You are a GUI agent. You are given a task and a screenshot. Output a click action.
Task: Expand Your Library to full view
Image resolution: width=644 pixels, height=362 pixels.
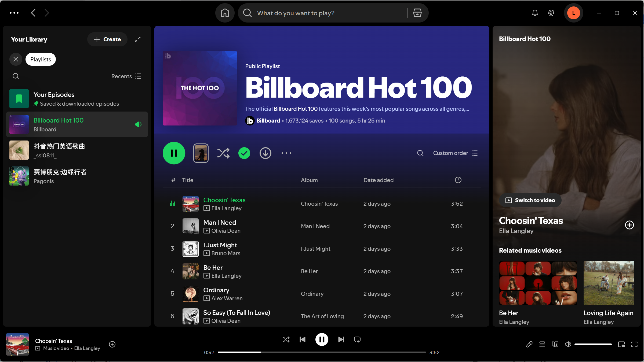(138, 39)
